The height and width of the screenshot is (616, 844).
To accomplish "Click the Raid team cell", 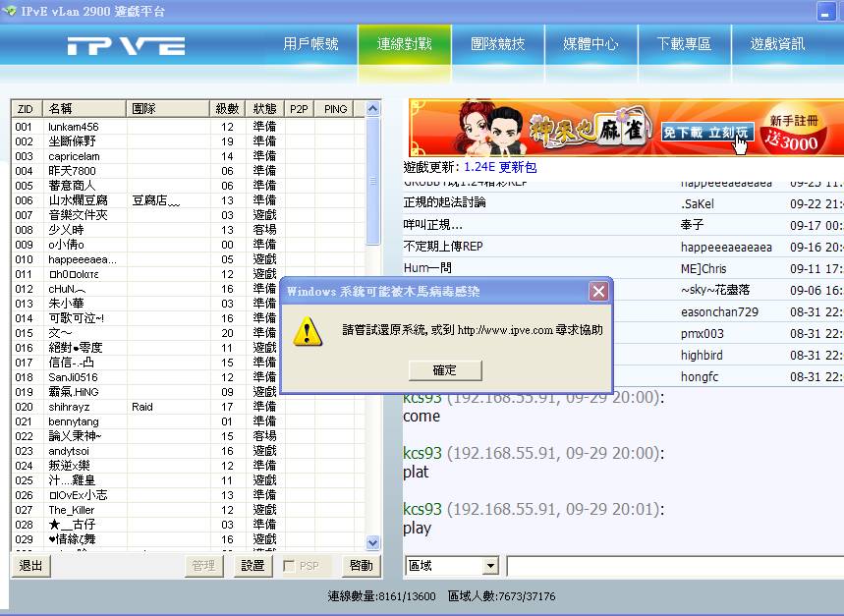I will [142, 407].
